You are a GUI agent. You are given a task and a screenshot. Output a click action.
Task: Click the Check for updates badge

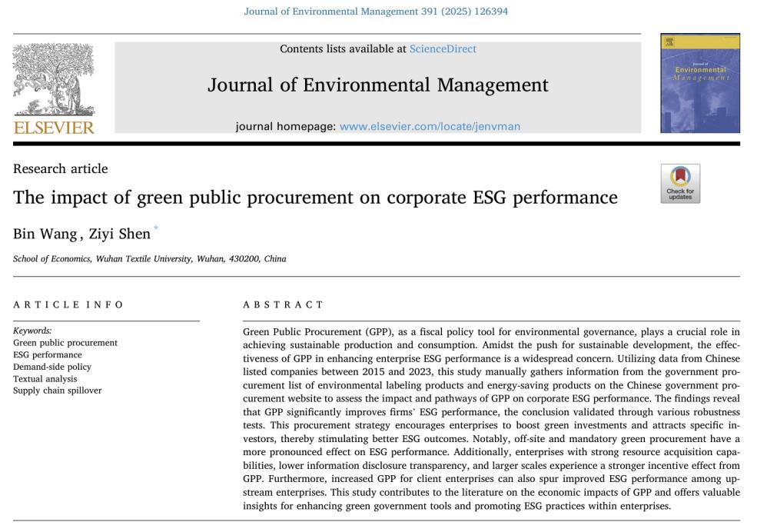(680, 184)
